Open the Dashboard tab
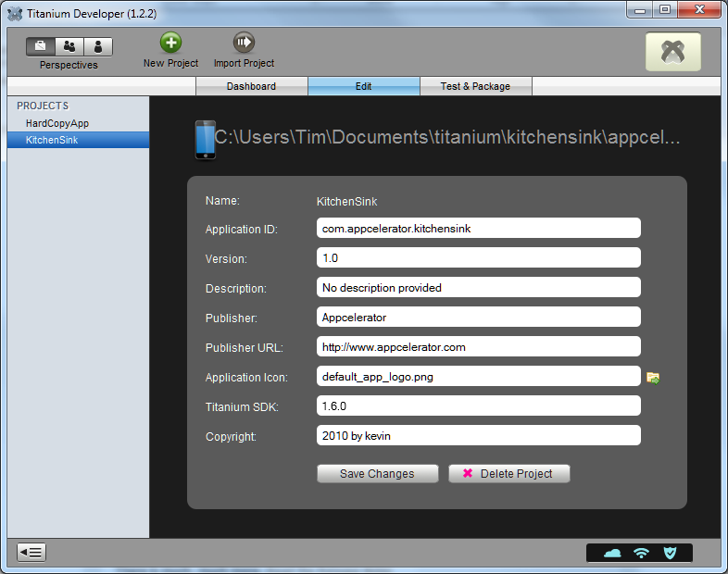This screenshot has height=574, width=728. (x=251, y=86)
